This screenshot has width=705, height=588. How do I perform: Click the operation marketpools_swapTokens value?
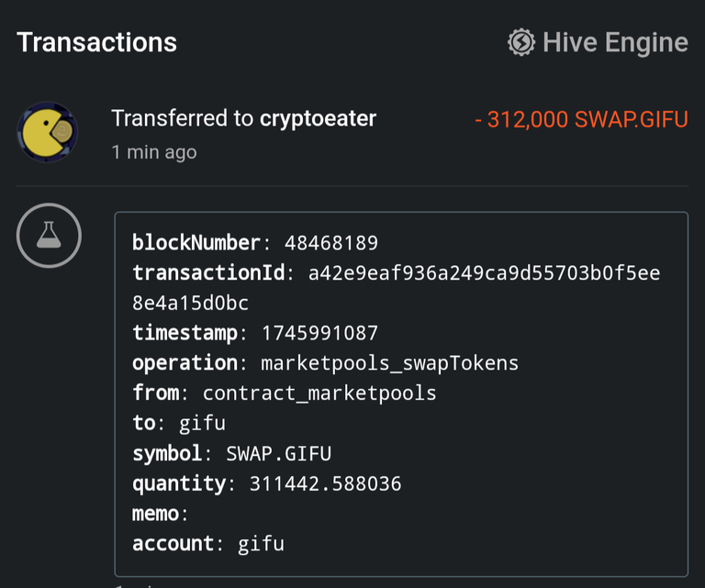pos(390,363)
